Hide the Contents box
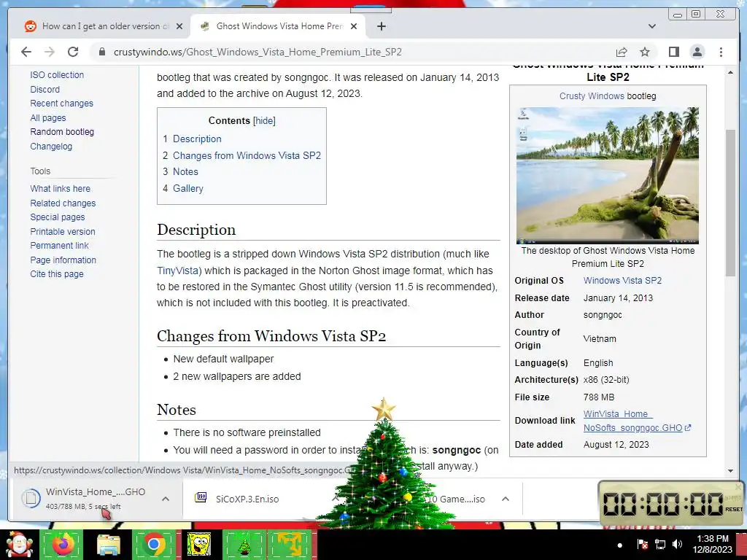 264,120
